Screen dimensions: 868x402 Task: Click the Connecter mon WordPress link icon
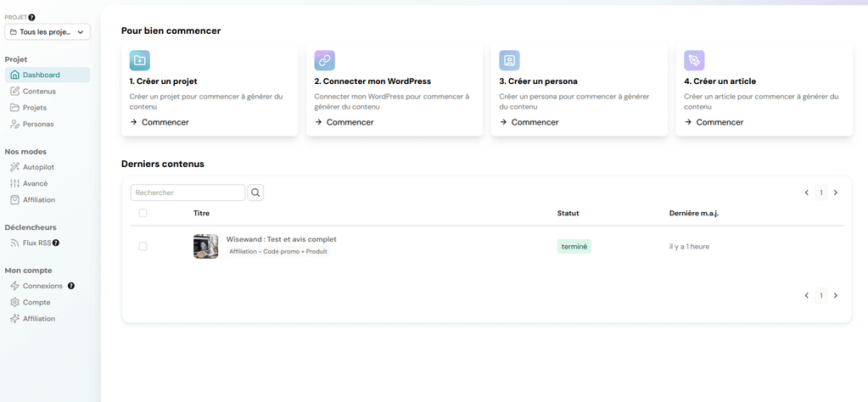pos(324,60)
